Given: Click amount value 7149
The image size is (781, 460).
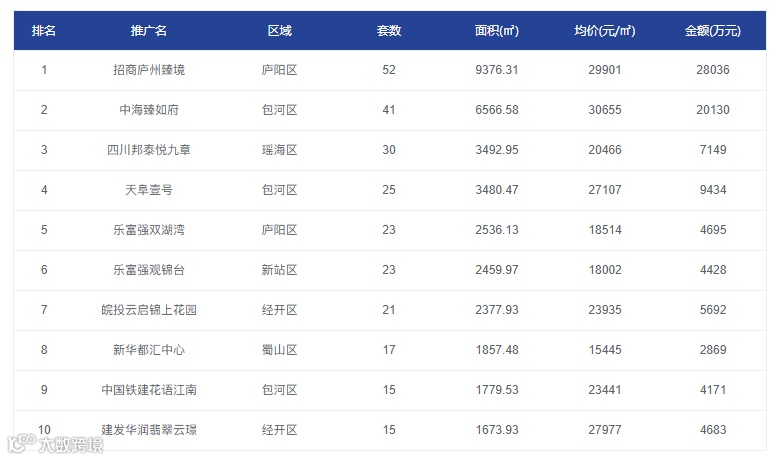Looking at the screenshot, I should pyautogui.click(x=713, y=150).
